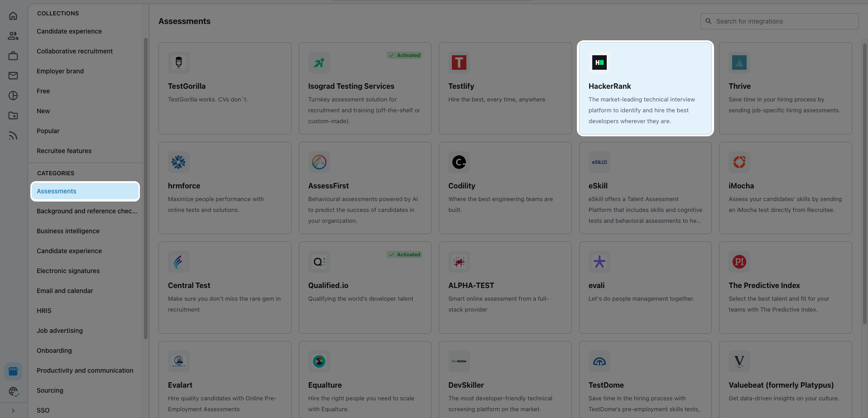
Task: Go to the Home dashboard icon
Action: pyautogui.click(x=13, y=16)
